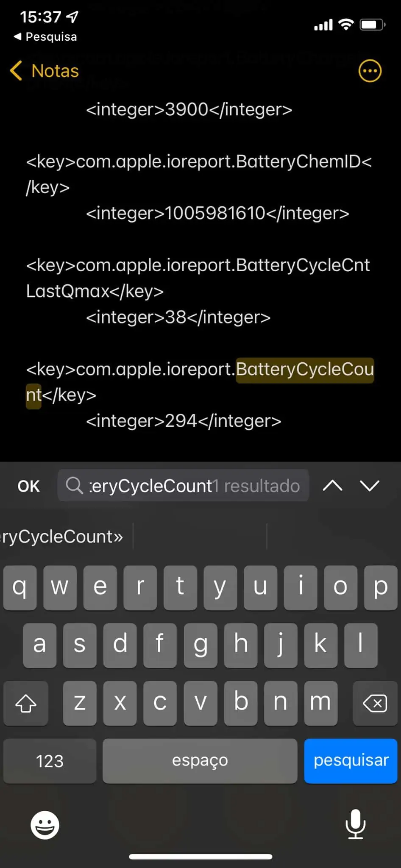The width and height of the screenshot is (401, 868).
Task: Go back to Notas list
Action: 45,71
